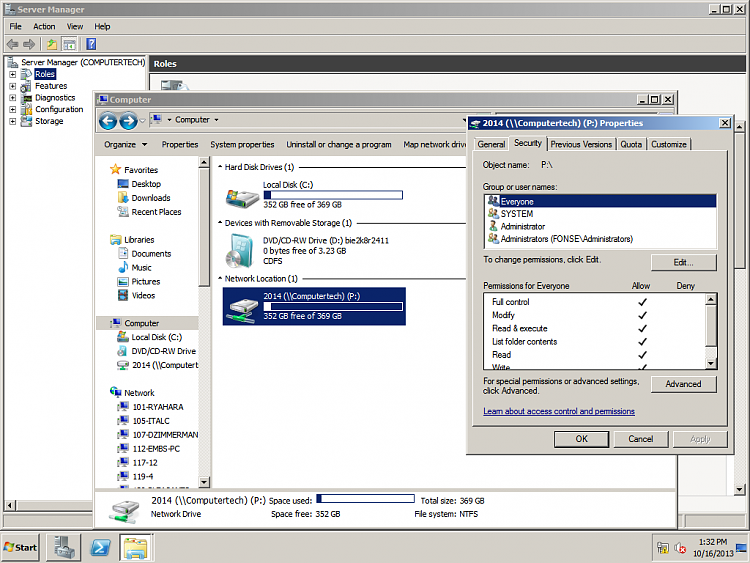Screen dimensions: 750x563
Task: Switch to the General tab
Action: (491, 144)
